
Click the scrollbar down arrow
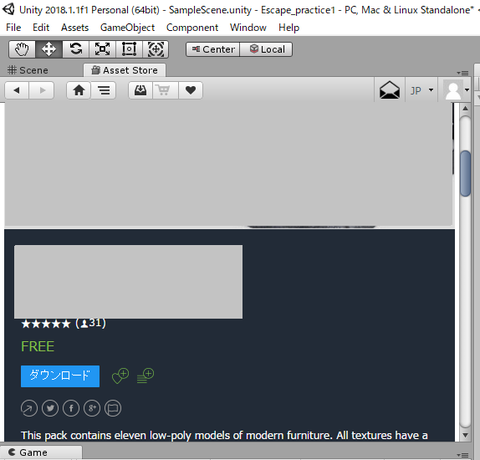(x=465, y=435)
